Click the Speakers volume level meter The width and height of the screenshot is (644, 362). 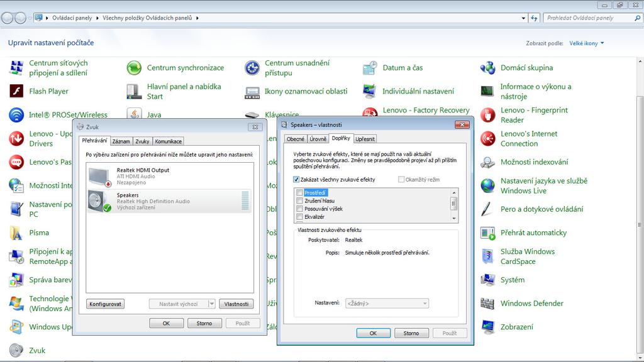pos(245,200)
